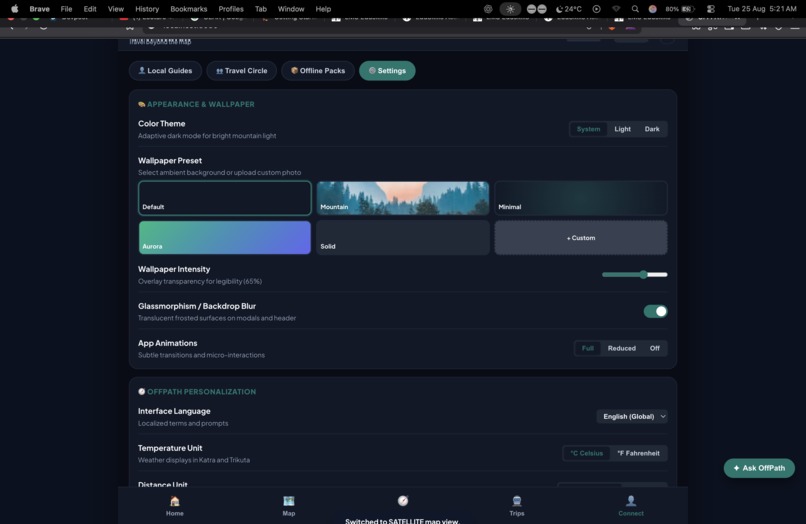The image size is (806, 524).
Task: Choose °C Celsius temperature unit
Action: click(x=587, y=453)
